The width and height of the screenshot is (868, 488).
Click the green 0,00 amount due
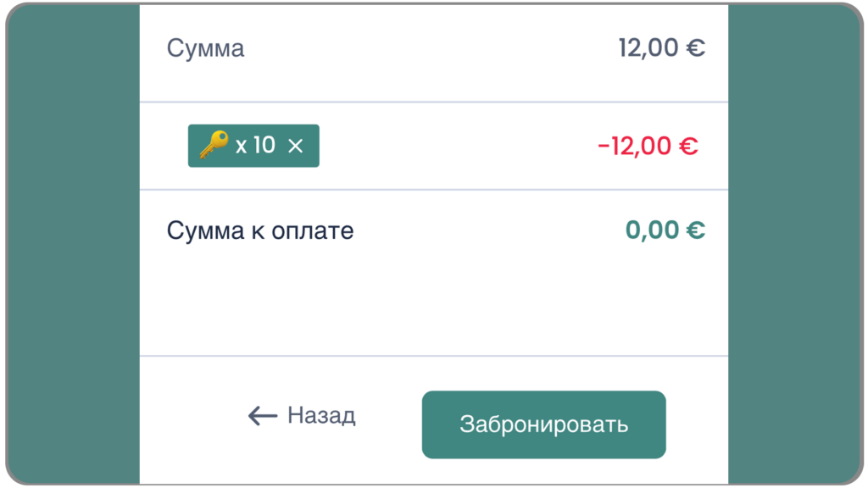pyautogui.click(x=652, y=230)
